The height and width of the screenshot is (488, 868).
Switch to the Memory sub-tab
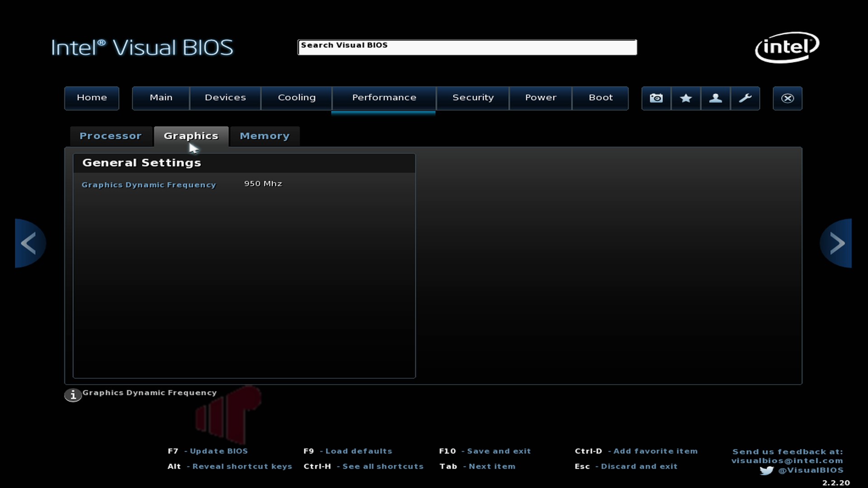click(x=264, y=136)
